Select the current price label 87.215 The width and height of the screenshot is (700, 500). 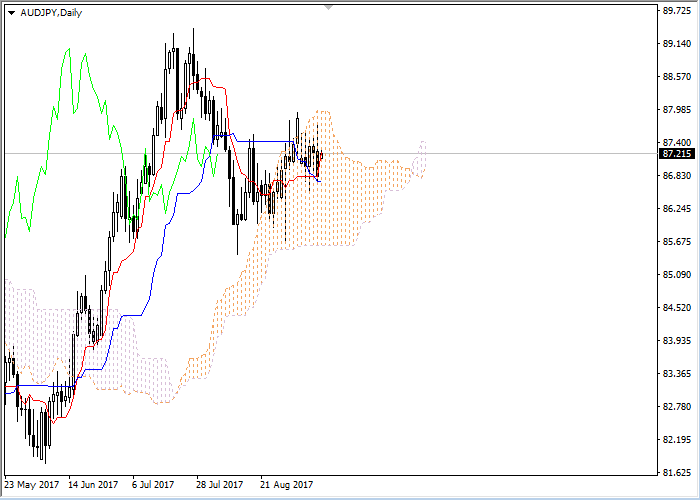[x=677, y=154]
